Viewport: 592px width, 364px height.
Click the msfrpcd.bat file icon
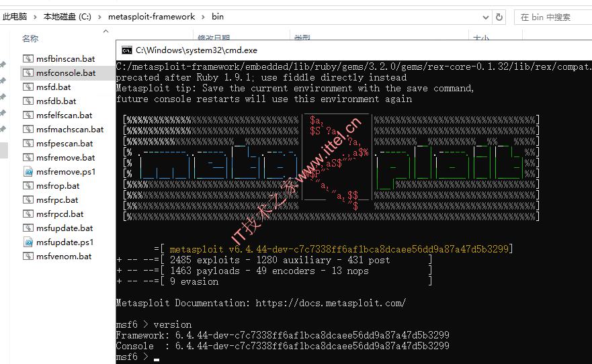tap(28, 214)
